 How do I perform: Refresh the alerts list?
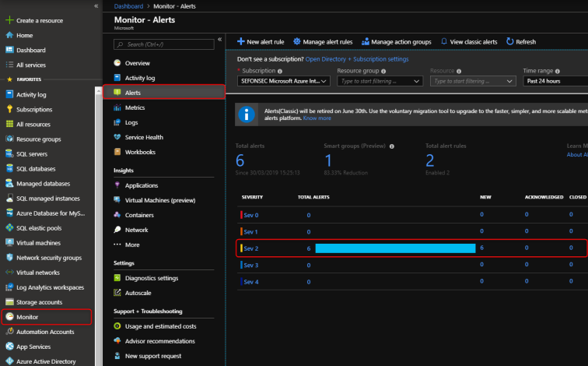(x=521, y=42)
